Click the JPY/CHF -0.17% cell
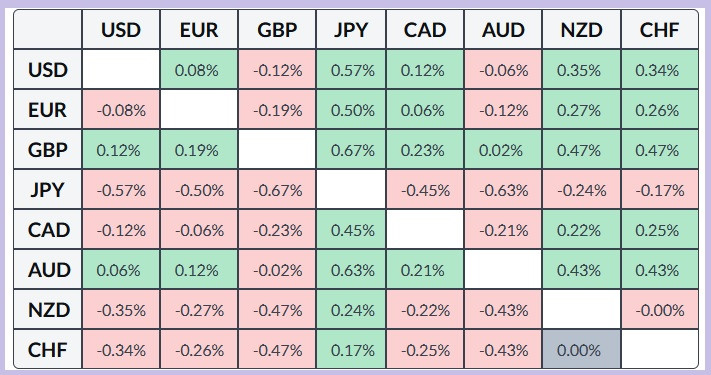Screen dimensions: 711x375 (x=660, y=190)
